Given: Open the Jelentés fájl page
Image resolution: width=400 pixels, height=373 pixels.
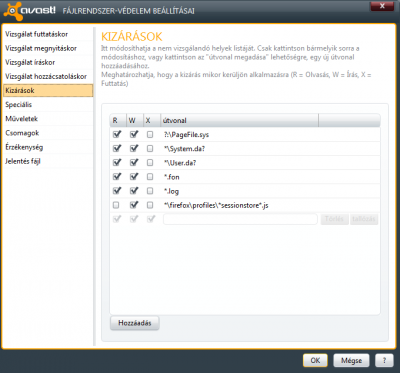Looking at the screenshot, I should pyautogui.click(x=23, y=161).
